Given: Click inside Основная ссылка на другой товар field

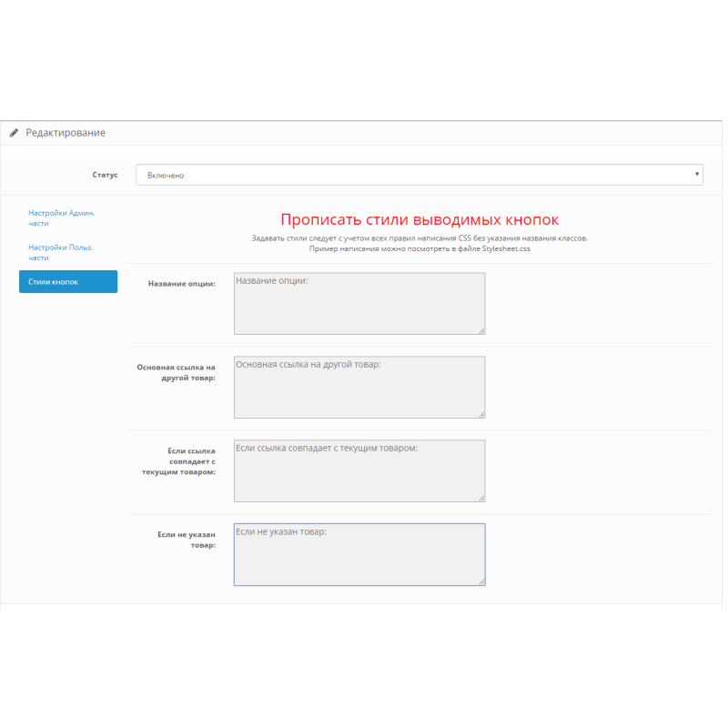Looking at the screenshot, I should pos(359,387).
